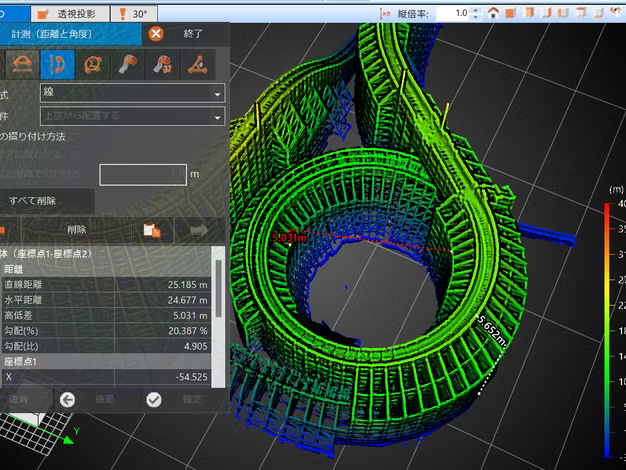Increase the 縦倍率 value with the up arrow
The width and height of the screenshot is (626, 470).
pyautogui.click(x=475, y=10)
